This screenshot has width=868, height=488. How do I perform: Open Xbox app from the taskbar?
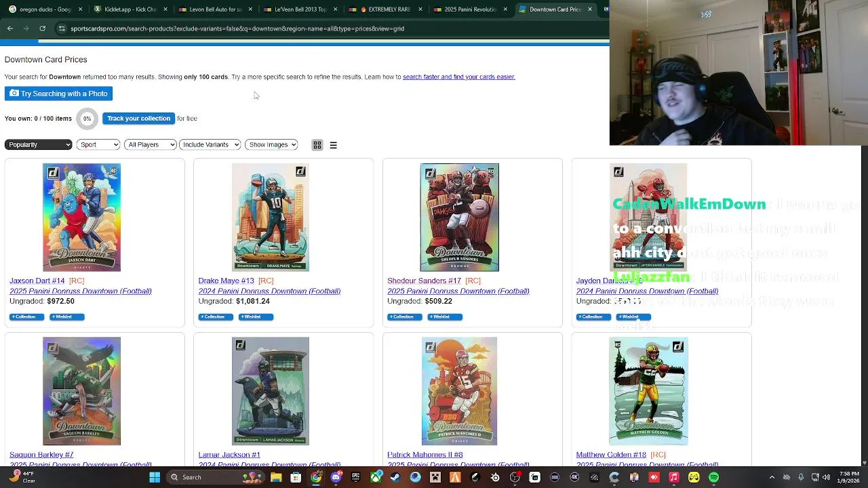(x=376, y=477)
